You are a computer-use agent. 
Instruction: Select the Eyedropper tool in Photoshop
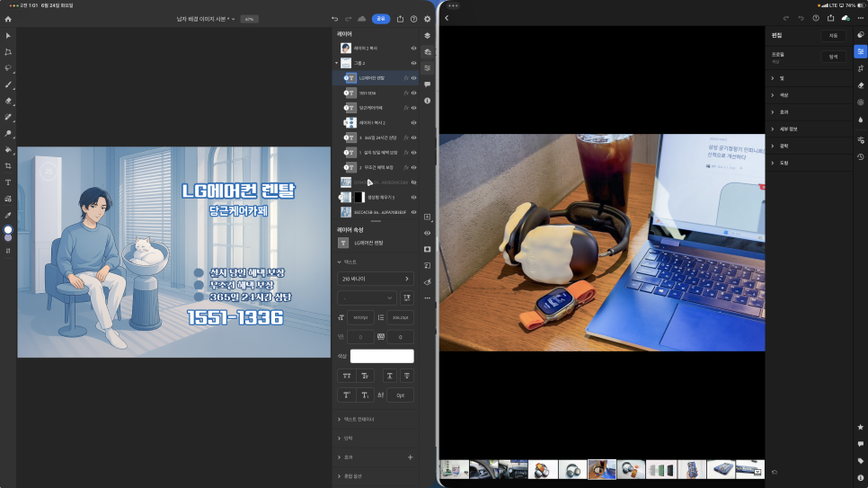[8, 215]
